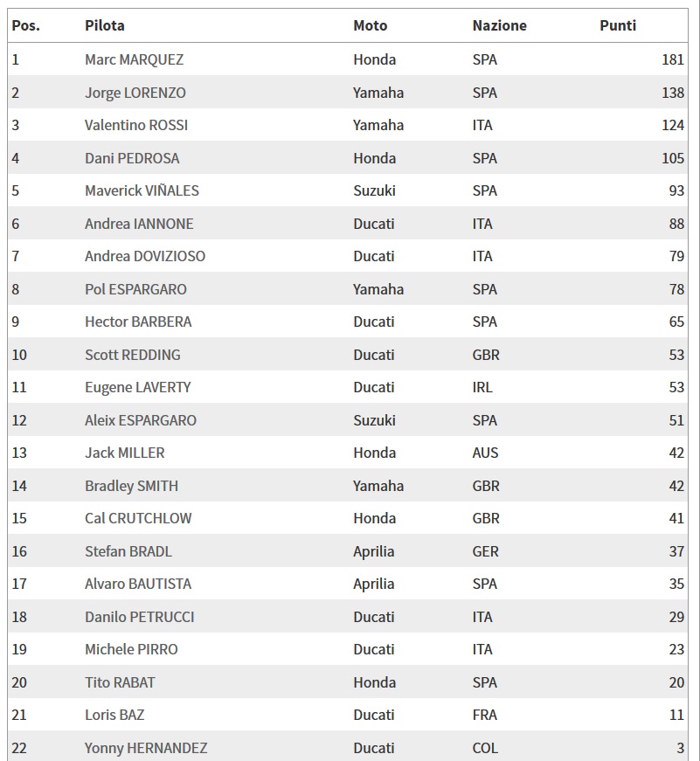Image resolution: width=700 pixels, height=761 pixels.
Task: Click Andrea DOVIZIOSO's name cell
Action: (x=145, y=256)
